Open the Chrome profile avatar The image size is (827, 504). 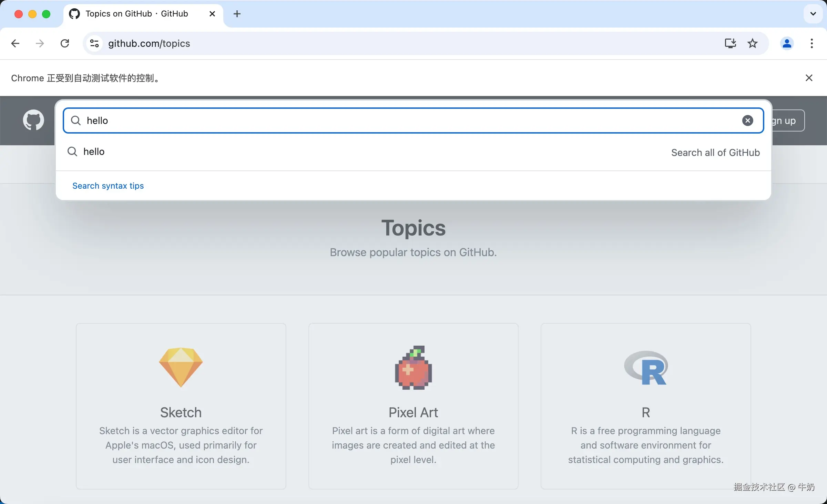click(787, 43)
